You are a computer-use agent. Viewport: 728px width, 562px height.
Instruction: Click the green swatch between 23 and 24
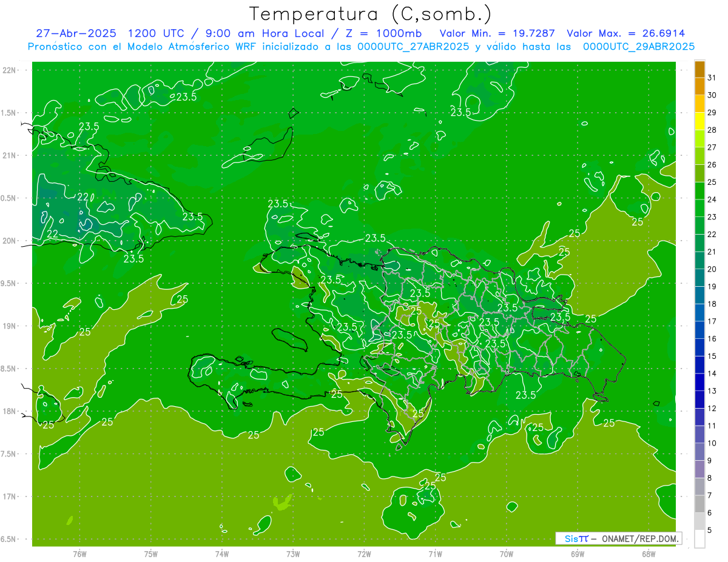pyautogui.click(x=699, y=209)
